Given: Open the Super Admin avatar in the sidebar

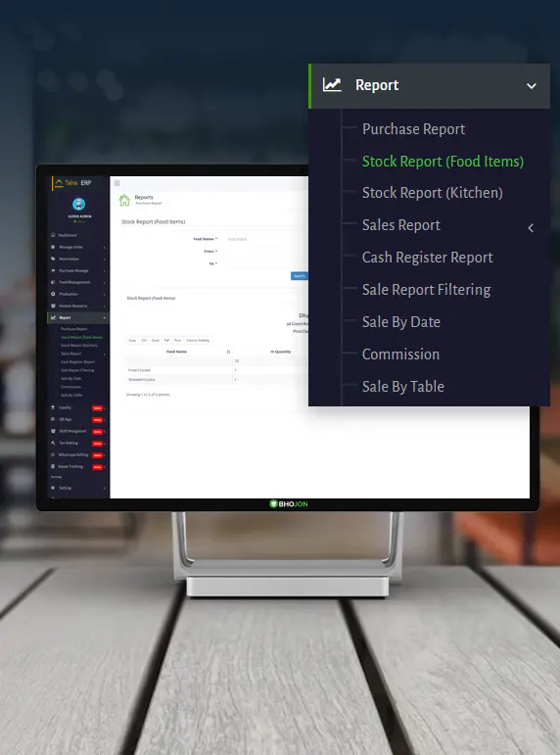Looking at the screenshot, I should (78, 204).
